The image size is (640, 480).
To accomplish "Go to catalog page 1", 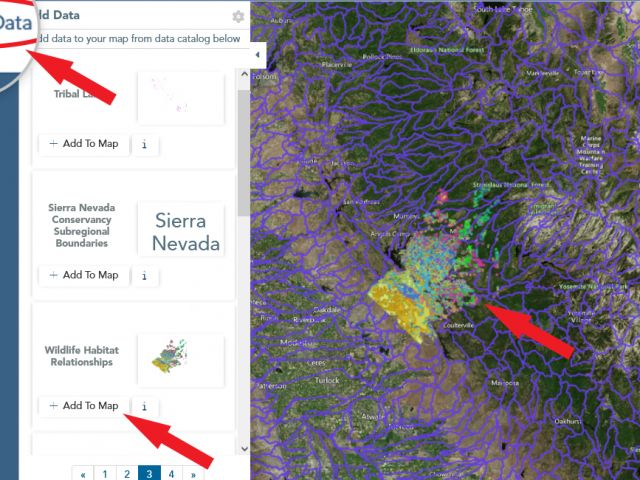I will (x=105, y=474).
